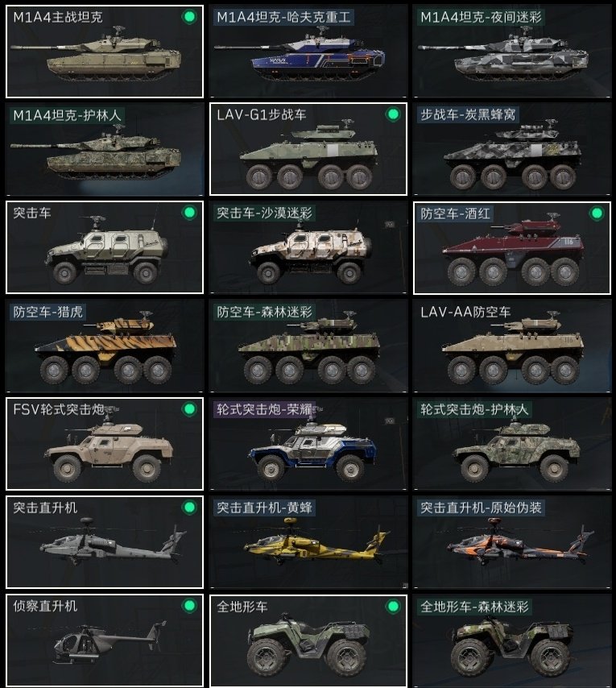This screenshot has width=616, height=688.
Task: Choose the default LAV-AA防空车 skin
Action: [512, 346]
